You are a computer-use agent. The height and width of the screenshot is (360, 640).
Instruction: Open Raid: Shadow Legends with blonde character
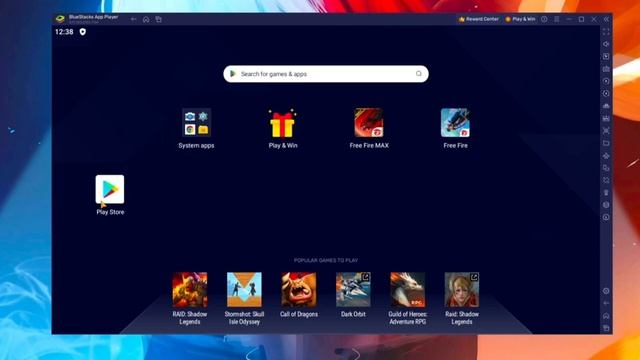462,289
